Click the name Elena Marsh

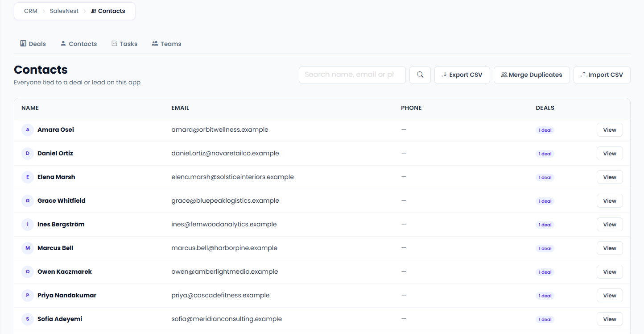pos(56,177)
